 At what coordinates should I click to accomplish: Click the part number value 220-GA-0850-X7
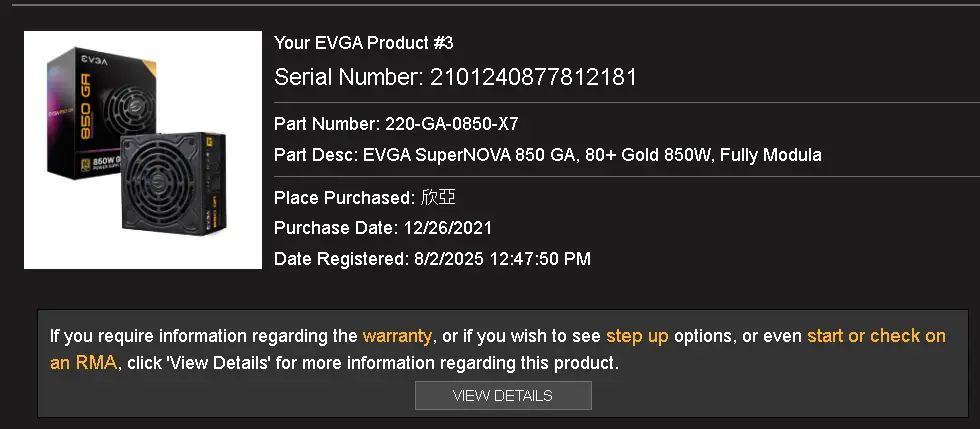click(451, 124)
